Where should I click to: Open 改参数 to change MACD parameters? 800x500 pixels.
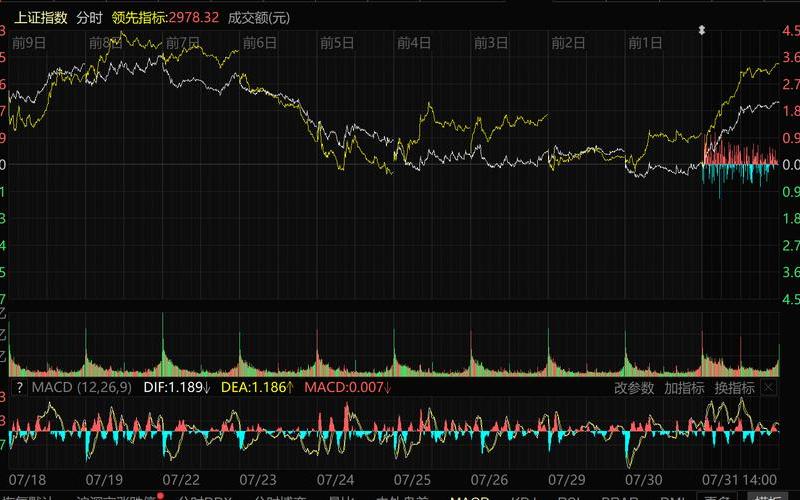(633, 387)
